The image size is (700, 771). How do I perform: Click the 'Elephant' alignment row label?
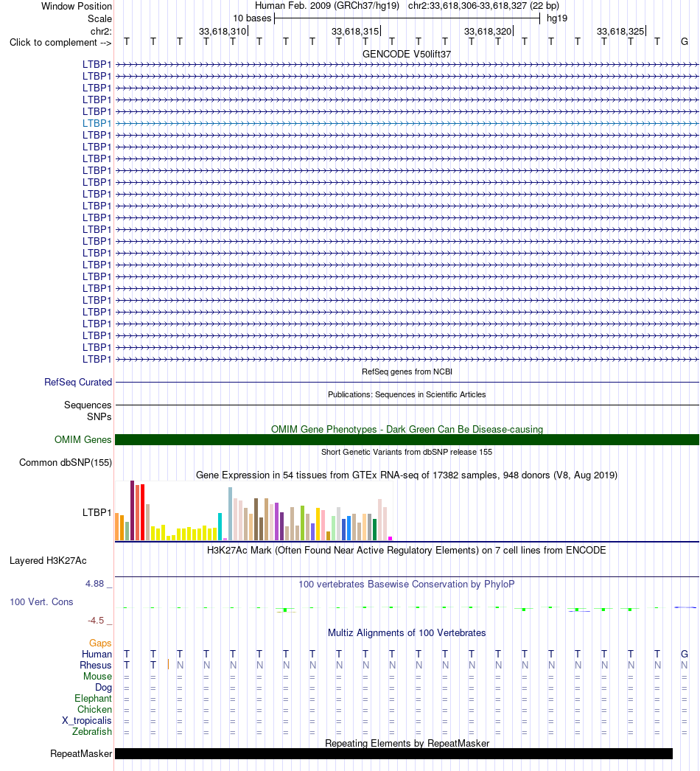94,698
